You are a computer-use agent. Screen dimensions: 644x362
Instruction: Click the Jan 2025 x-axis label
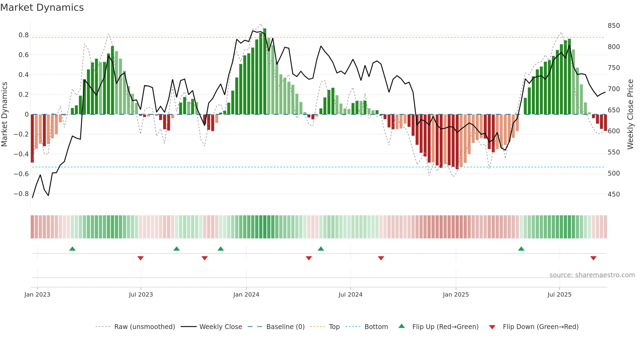point(456,294)
